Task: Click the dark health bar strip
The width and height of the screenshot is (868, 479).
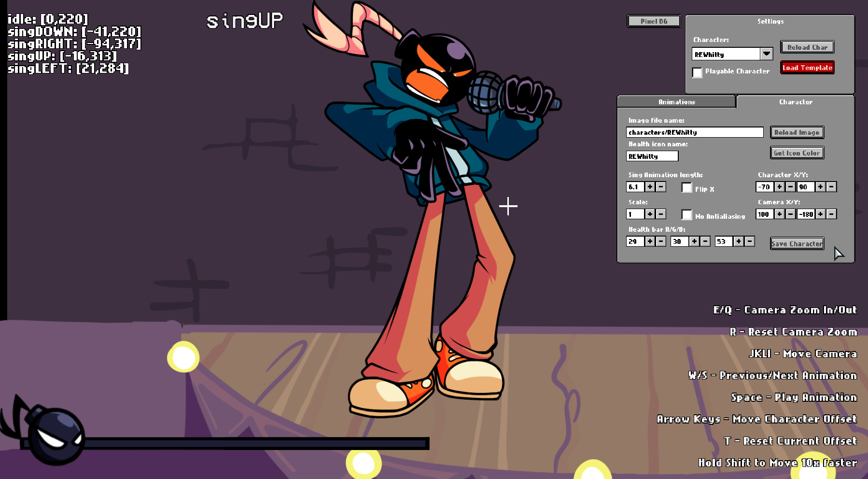Action: (x=256, y=443)
